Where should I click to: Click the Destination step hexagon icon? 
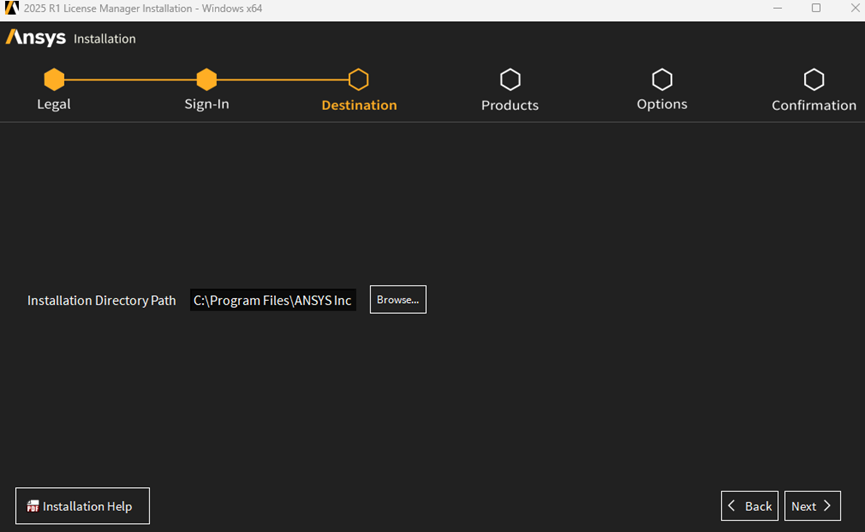[359, 79]
